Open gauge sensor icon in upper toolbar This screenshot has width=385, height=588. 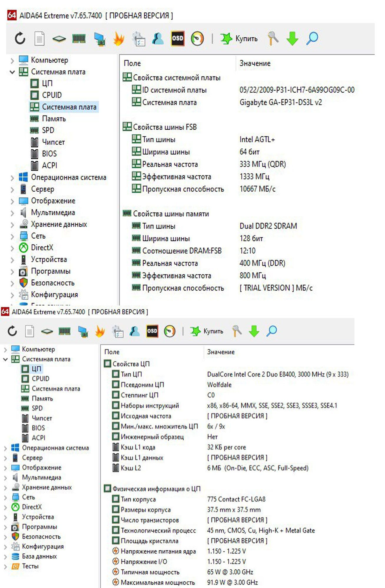(x=197, y=39)
